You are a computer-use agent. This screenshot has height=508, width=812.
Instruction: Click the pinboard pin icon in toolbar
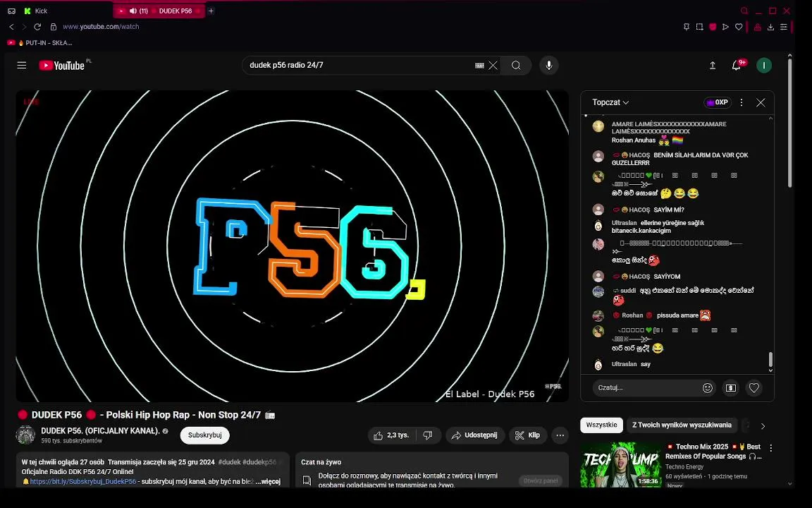pyautogui.click(x=686, y=27)
